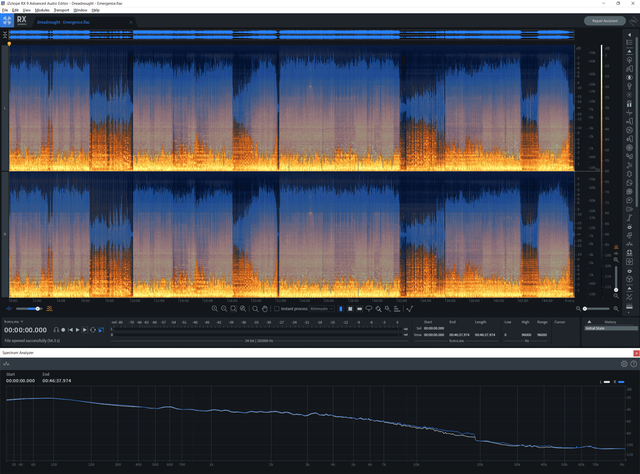Open the Help menu
The height and width of the screenshot is (474, 640).
click(x=96, y=10)
